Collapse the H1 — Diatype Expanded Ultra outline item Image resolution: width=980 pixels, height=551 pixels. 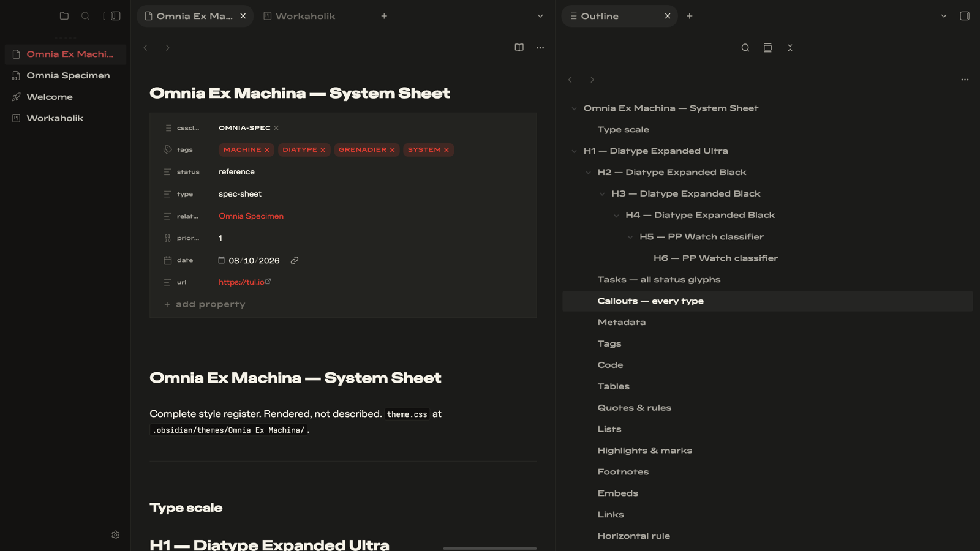tap(574, 151)
